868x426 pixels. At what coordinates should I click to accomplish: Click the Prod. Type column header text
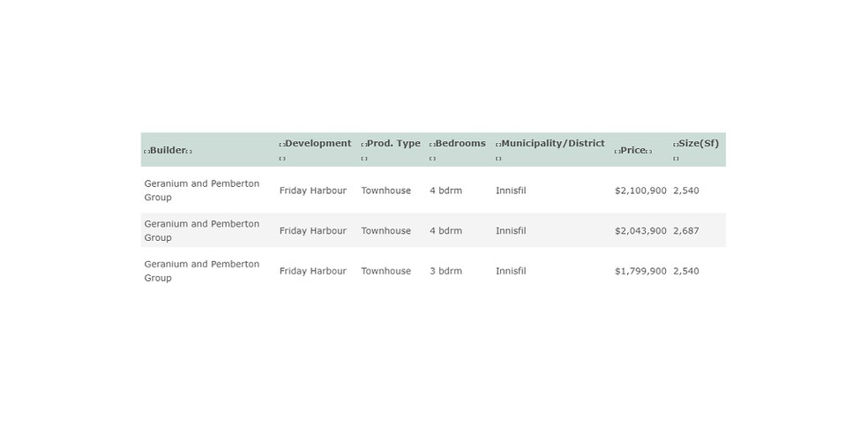[x=393, y=143]
